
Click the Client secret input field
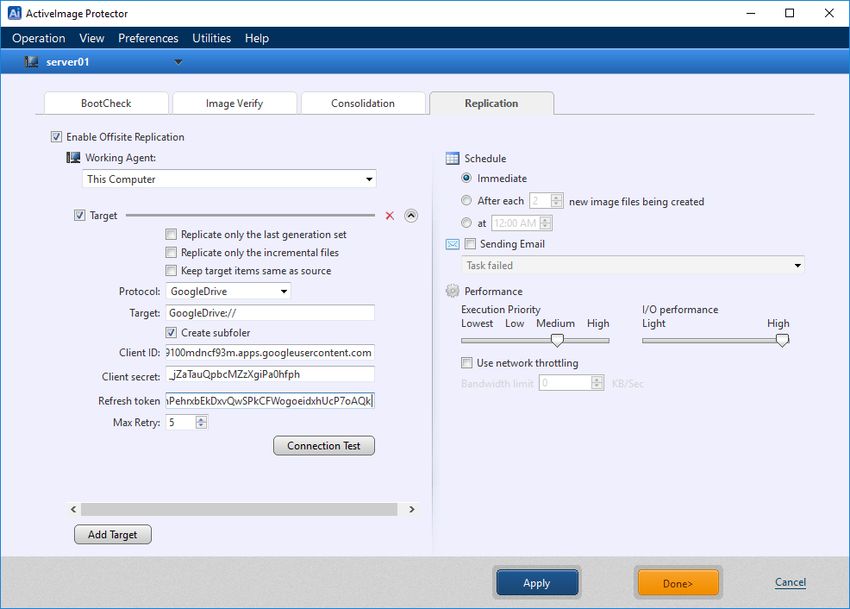(270, 374)
